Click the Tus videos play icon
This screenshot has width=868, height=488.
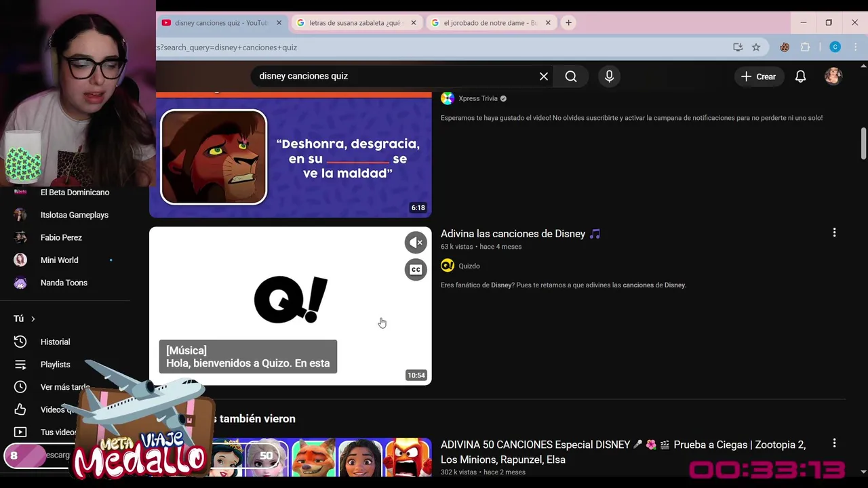click(20, 432)
